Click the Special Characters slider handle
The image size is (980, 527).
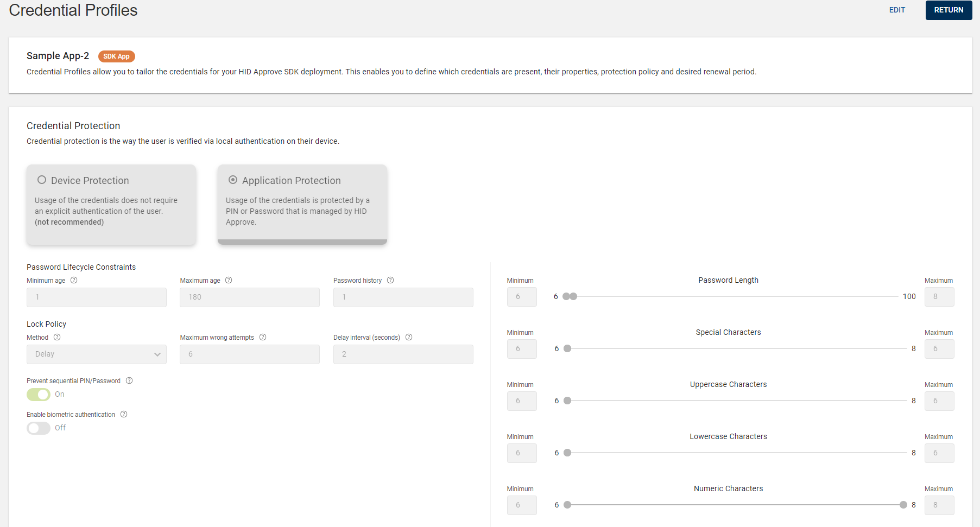(567, 348)
